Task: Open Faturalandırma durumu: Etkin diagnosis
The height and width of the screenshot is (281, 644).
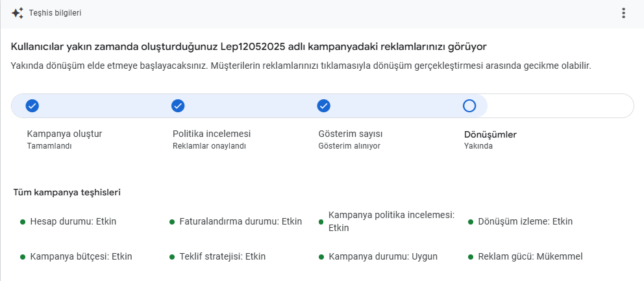Action: pos(241,222)
